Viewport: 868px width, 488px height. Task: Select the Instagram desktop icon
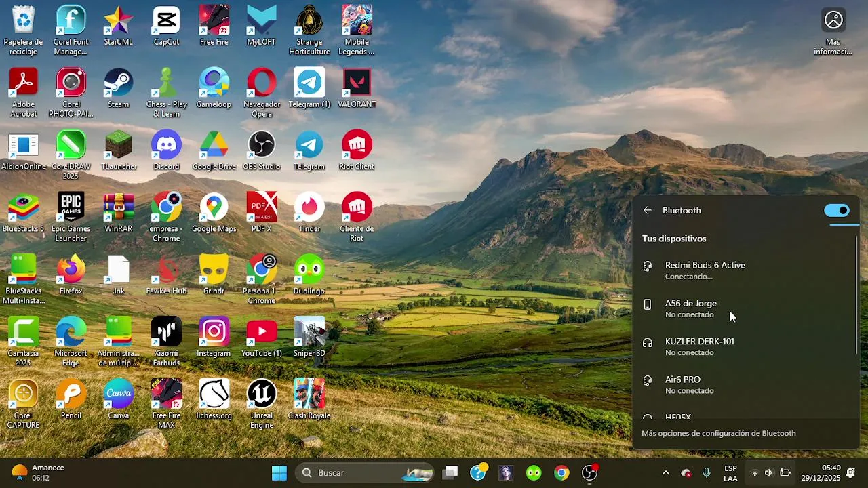[x=214, y=338]
